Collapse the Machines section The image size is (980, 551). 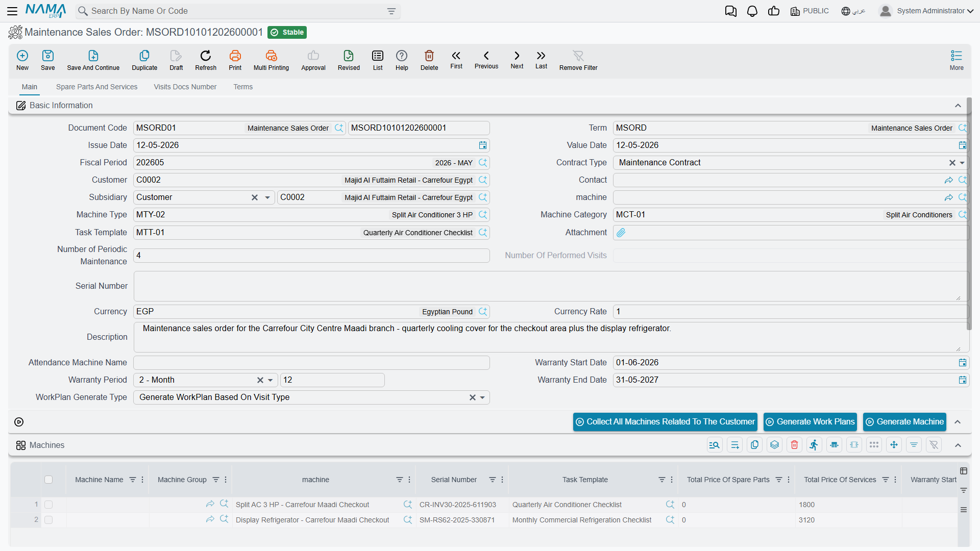point(958,445)
